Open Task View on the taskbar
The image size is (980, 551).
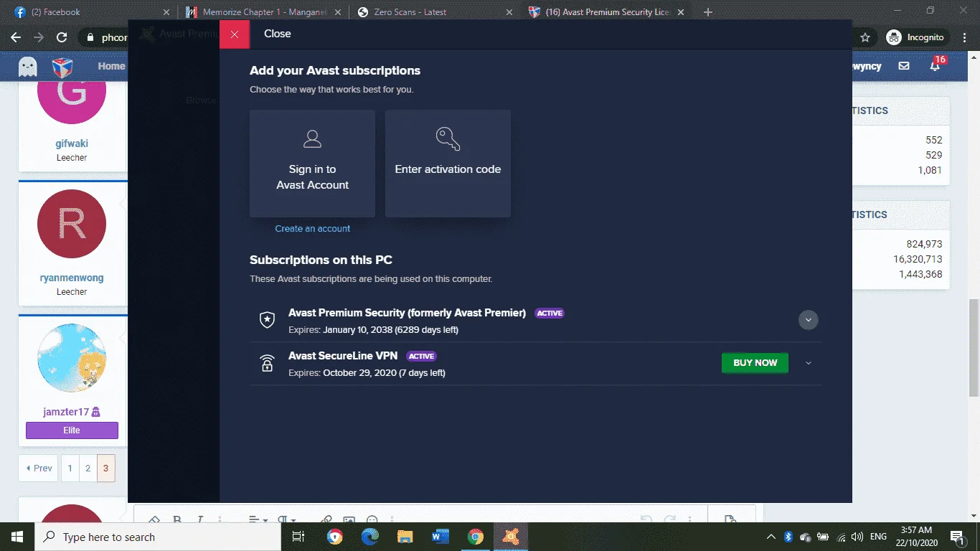pos(298,537)
